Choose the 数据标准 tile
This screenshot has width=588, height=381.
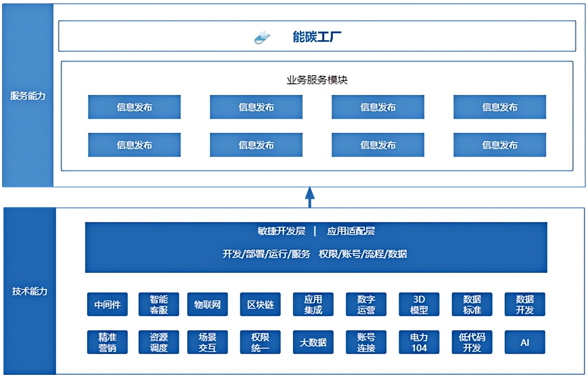tap(472, 305)
